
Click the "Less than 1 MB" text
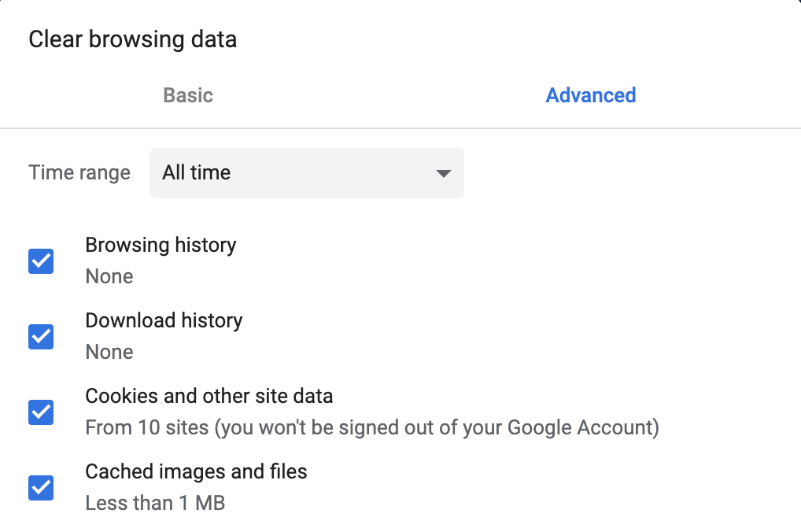click(x=155, y=504)
